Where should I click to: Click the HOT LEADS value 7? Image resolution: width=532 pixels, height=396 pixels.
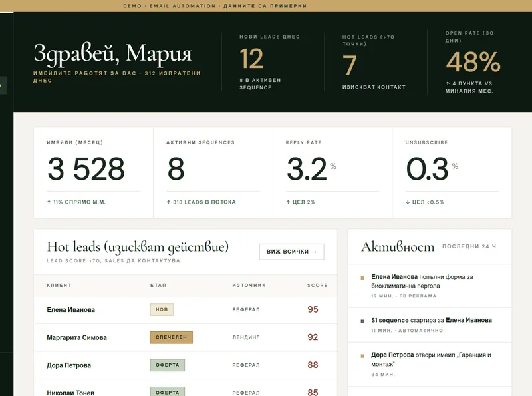(350, 65)
